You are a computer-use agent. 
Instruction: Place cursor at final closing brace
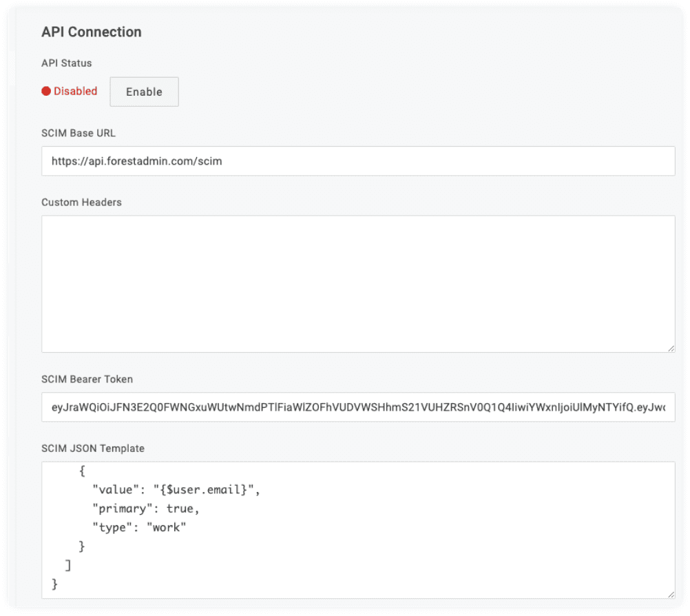coord(55,584)
